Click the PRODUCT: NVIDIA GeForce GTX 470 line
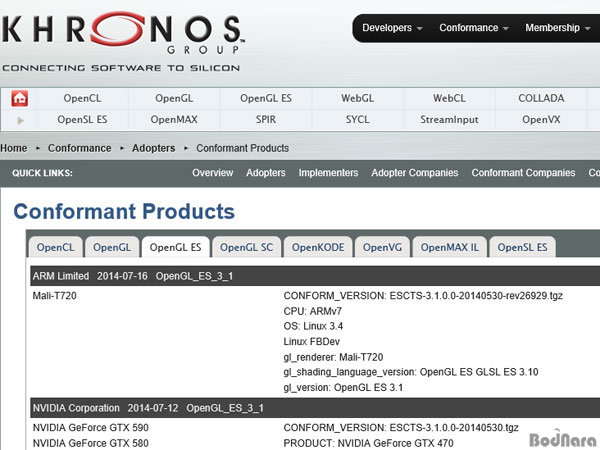This screenshot has height=450, width=600. 368,443
